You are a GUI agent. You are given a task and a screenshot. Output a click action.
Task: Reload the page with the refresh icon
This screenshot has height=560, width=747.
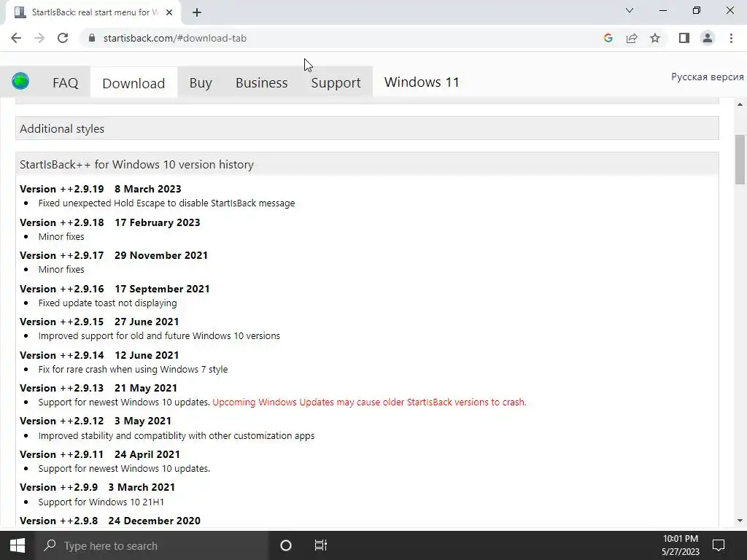pos(63,38)
